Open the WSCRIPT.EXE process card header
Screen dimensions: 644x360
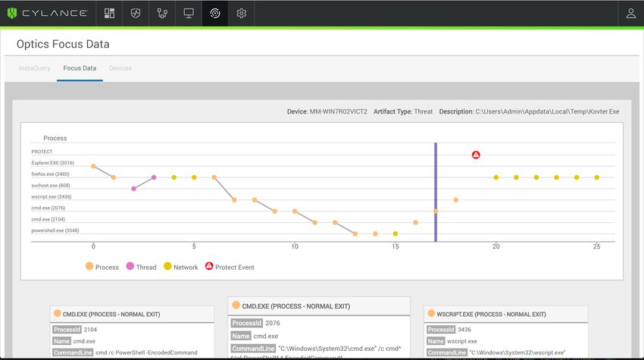pos(505,314)
